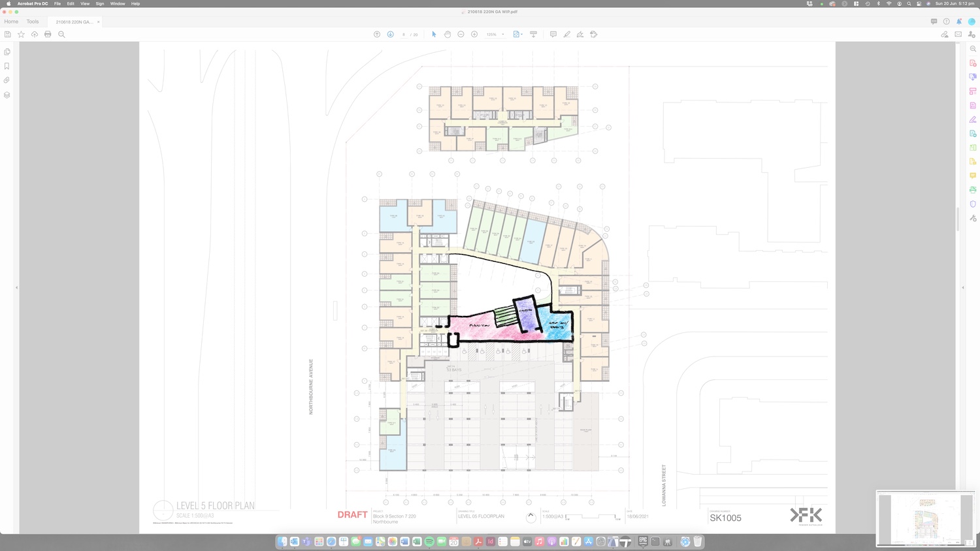Open the Protect shield tool in right pane
This screenshot has height=551, width=980.
[973, 204]
